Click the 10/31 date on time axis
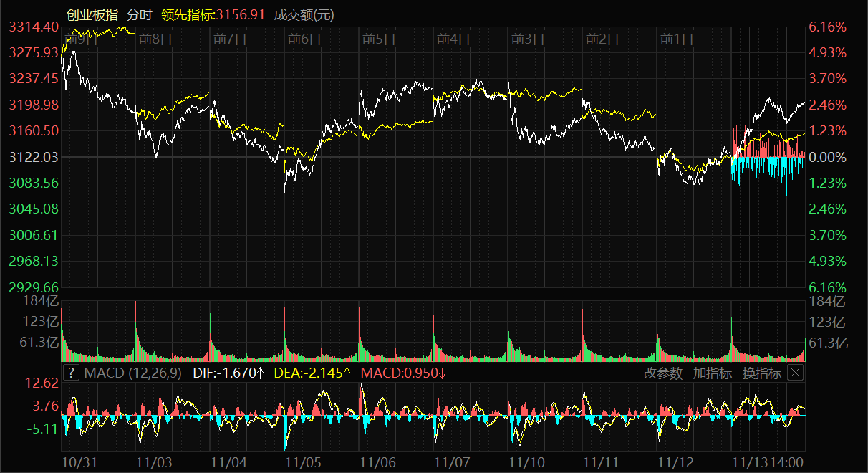The height and width of the screenshot is (473, 868). tap(79, 463)
